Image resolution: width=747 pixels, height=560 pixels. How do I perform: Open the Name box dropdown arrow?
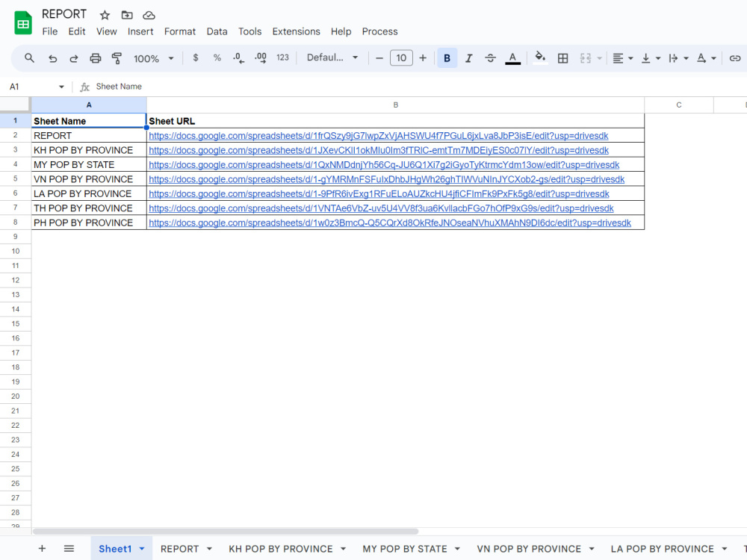pos(61,87)
